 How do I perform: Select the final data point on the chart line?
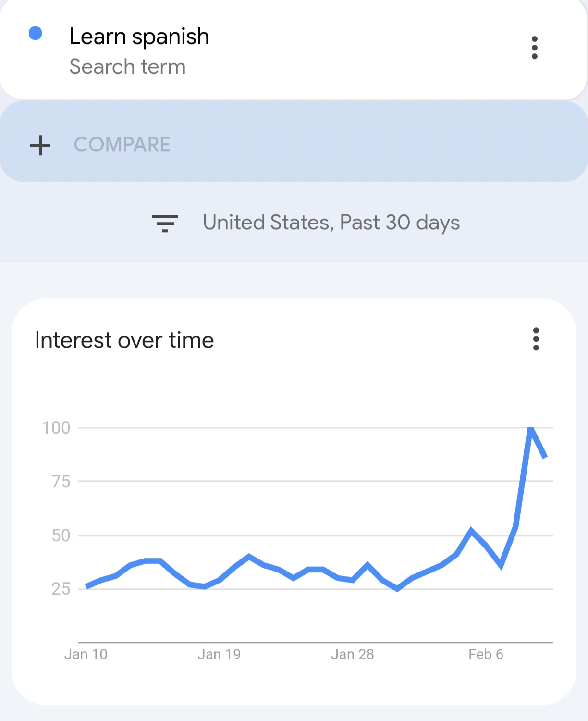coord(545,457)
